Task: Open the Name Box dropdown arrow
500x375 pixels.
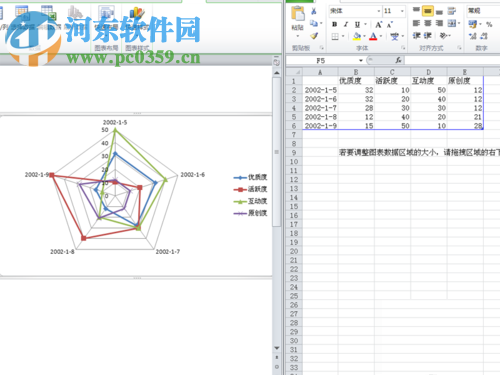Action: point(361,61)
